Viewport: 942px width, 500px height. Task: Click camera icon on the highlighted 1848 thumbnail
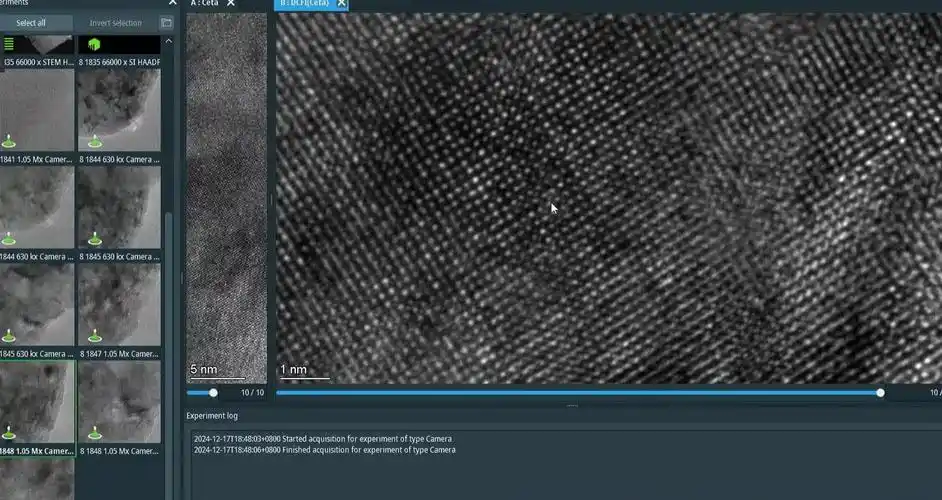pos(8,433)
